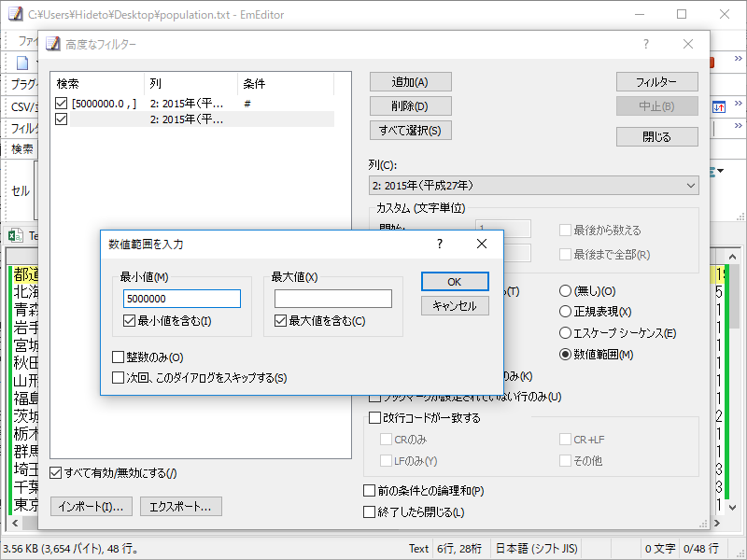The width and height of the screenshot is (747, 560).
Task: Expand the top toolbar overflow chevron
Action: (x=738, y=59)
